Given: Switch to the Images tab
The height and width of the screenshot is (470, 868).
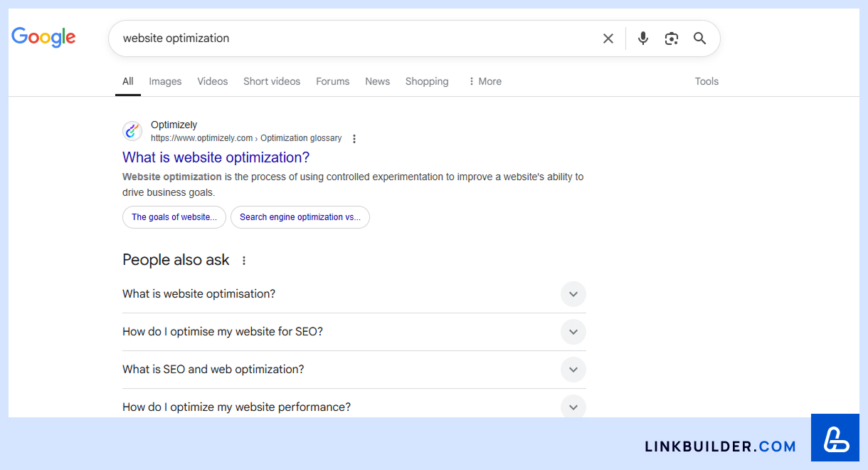Looking at the screenshot, I should [165, 81].
